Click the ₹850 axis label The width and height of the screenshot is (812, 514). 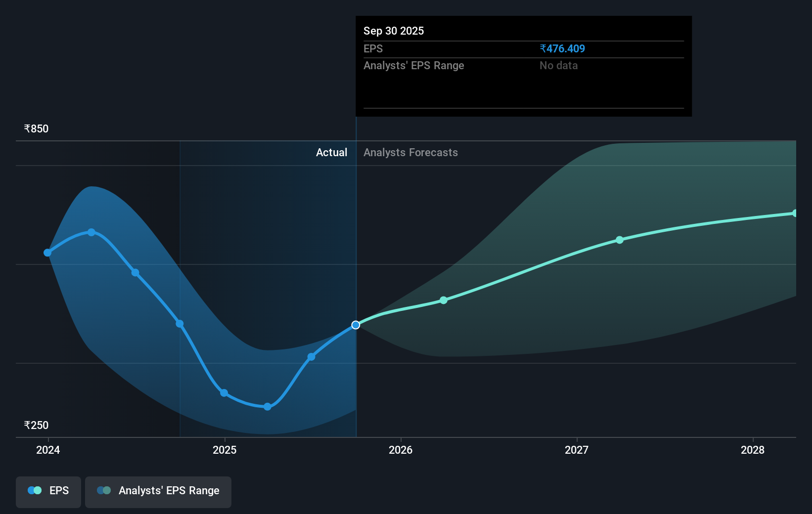[x=36, y=128]
